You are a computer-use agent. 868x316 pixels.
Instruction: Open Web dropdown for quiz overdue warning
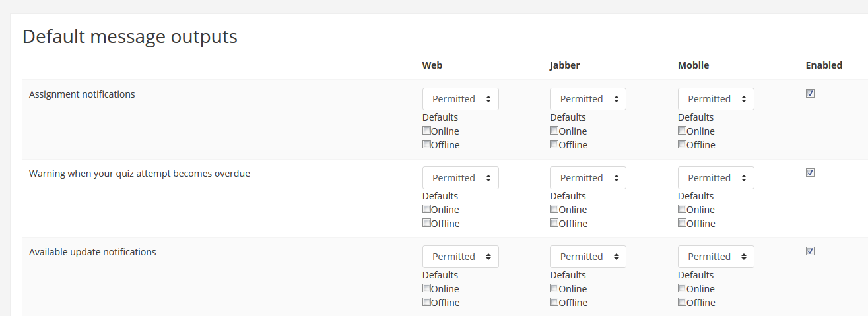coord(460,178)
